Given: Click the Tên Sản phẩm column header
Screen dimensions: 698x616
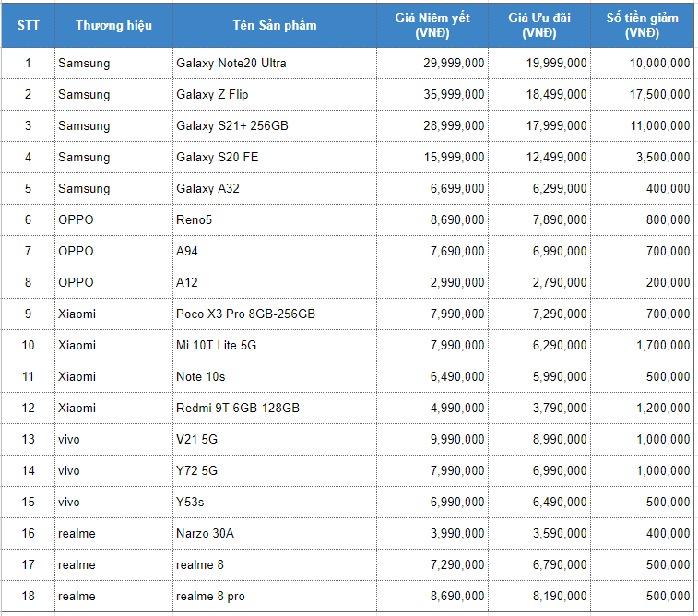Looking at the screenshot, I should [x=275, y=26].
